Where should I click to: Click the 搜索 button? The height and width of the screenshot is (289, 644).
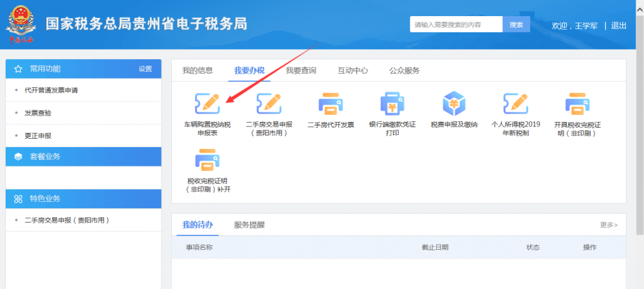click(x=516, y=25)
